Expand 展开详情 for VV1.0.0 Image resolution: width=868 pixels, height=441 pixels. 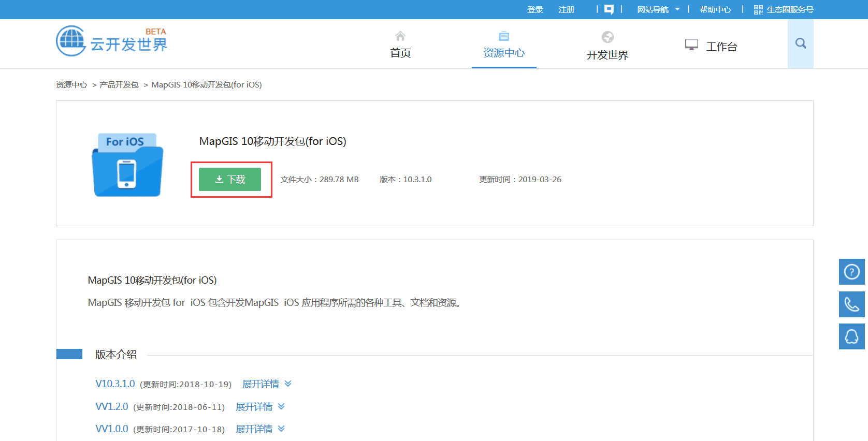(260, 429)
